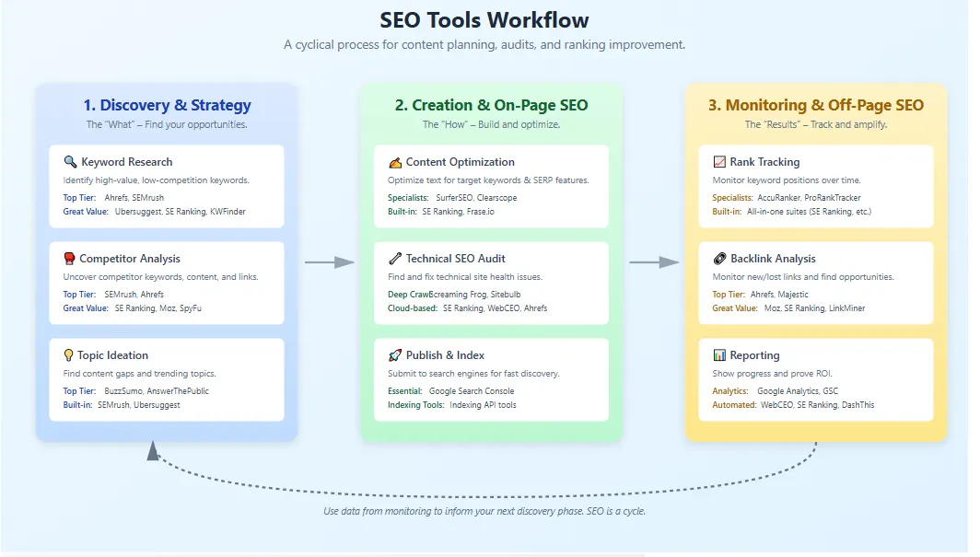Select the Backlink Analysis card
The image size is (980, 557).
(x=816, y=284)
